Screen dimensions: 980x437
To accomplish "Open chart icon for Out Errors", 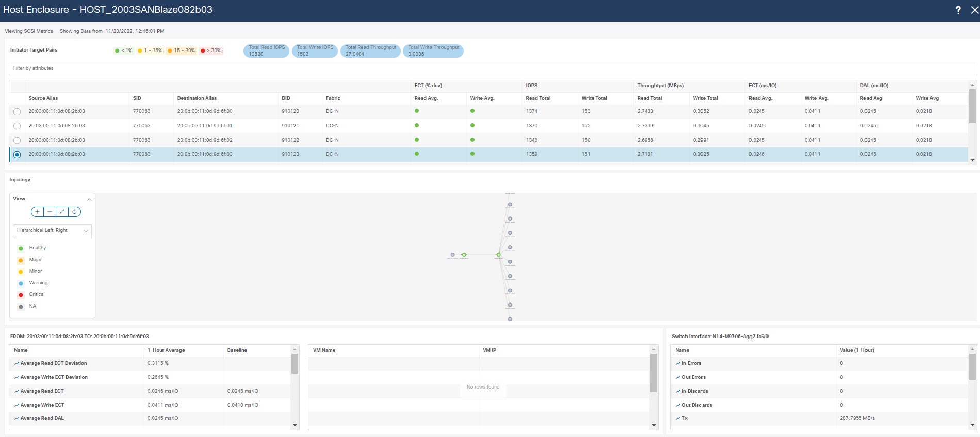I will (x=678, y=378).
